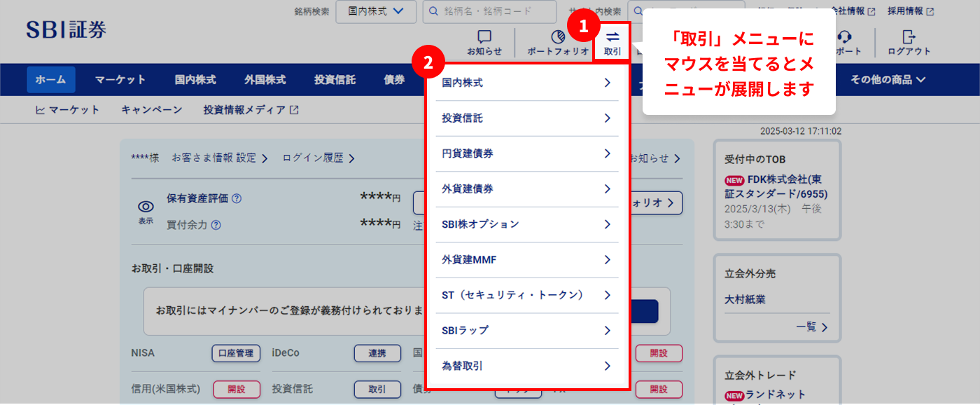The width and height of the screenshot is (980, 405).
Task: Click the キャンペーン sub-navigation link
Action: [x=152, y=110]
